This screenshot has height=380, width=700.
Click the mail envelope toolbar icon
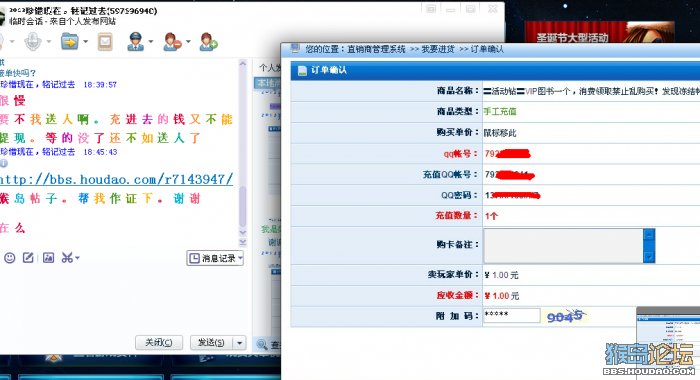point(105,42)
